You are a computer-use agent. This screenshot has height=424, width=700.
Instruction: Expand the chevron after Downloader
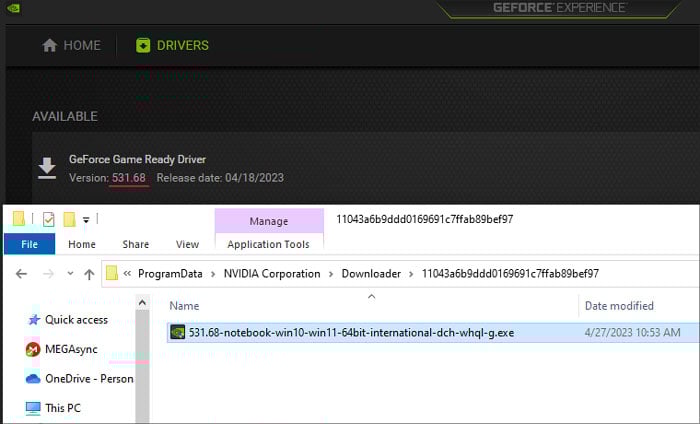click(x=411, y=274)
